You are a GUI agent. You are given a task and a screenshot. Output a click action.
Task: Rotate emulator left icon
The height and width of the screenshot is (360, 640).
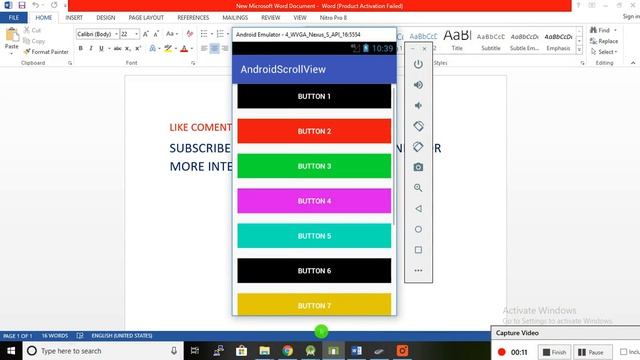(418, 126)
